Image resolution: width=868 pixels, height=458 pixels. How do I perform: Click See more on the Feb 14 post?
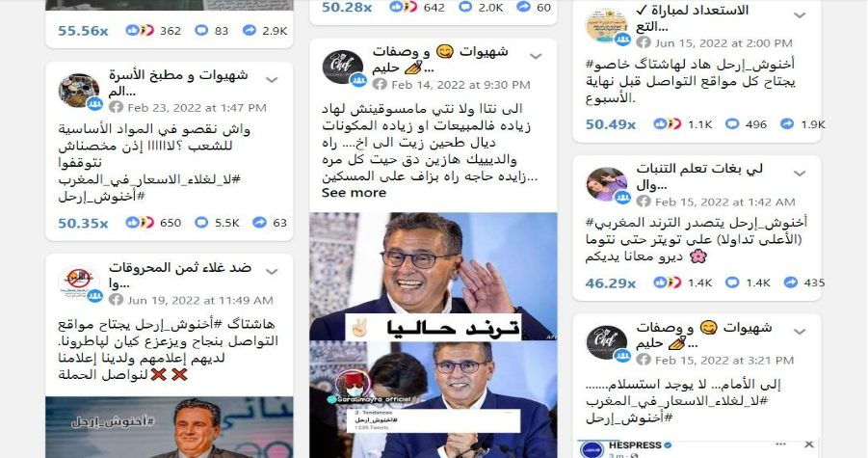pos(354,193)
